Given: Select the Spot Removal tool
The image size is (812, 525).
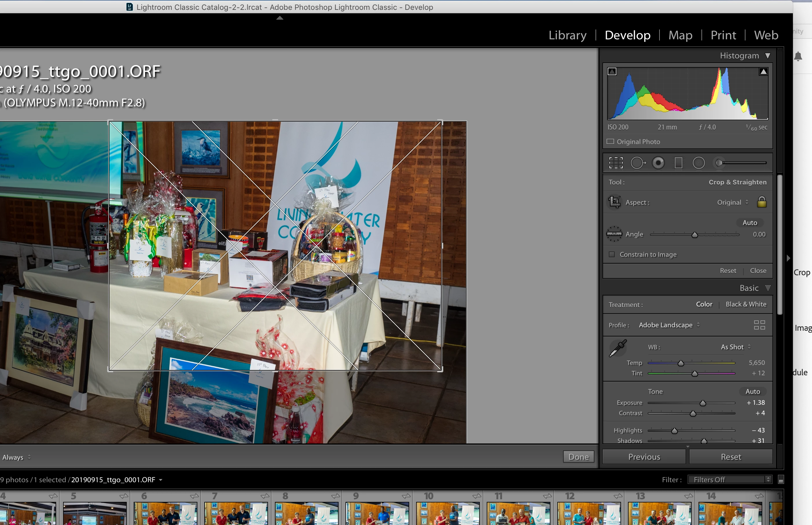Looking at the screenshot, I should point(637,163).
